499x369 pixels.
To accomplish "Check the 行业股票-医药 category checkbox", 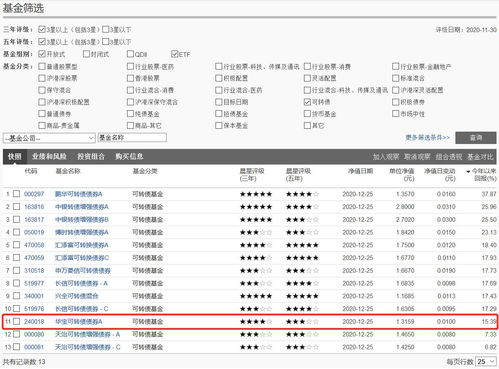I will pos(130,66).
